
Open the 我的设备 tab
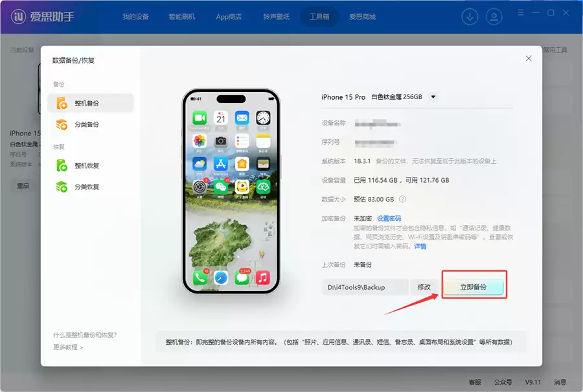coord(136,17)
